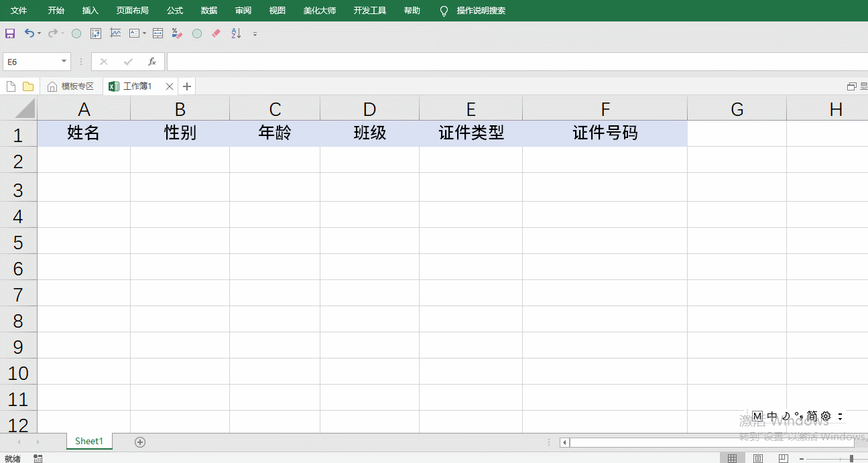Open Customize Quick Access Toolbar dropdown
868x463 pixels.
(255, 34)
